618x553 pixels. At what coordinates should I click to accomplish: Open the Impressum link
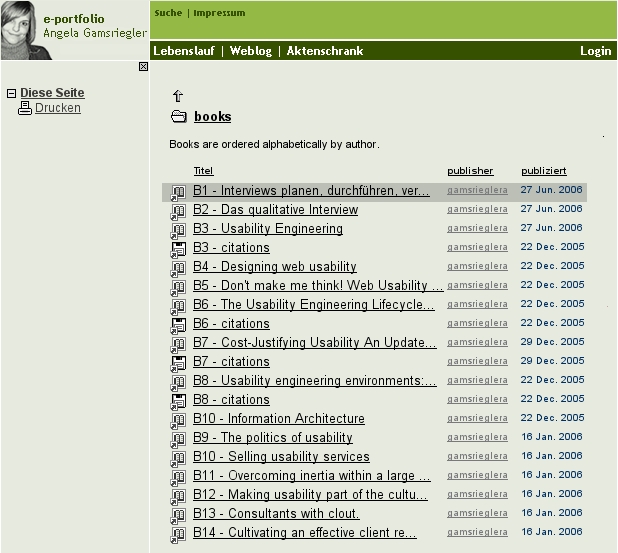(218, 13)
